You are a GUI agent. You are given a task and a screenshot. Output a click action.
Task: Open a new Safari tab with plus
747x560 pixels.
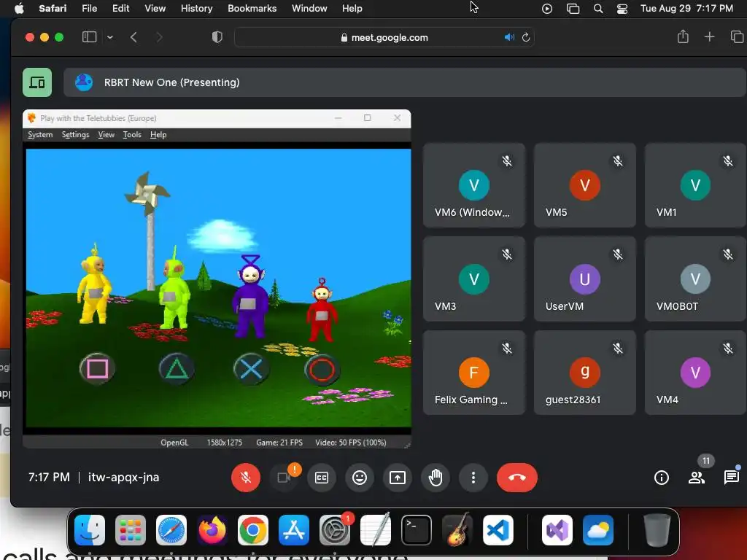(709, 36)
